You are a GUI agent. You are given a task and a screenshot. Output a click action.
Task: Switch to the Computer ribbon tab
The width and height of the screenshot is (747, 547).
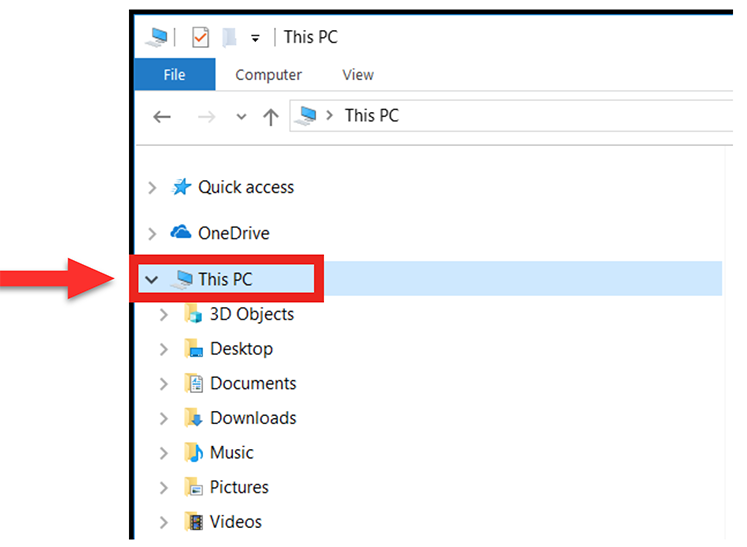pos(268,74)
